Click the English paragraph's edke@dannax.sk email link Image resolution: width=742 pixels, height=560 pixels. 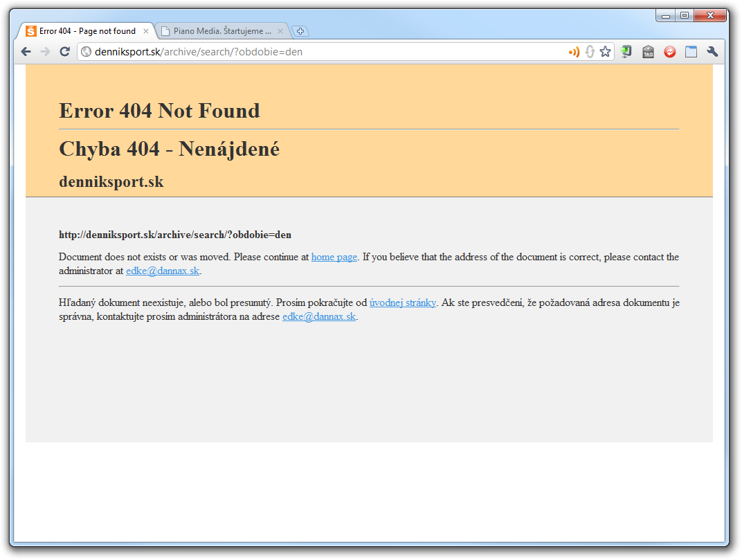pyautogui.click(x=163, y=271)
